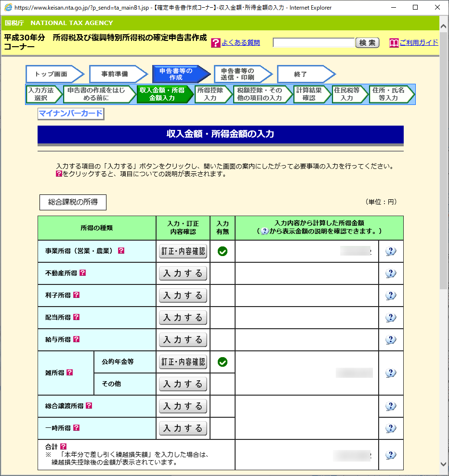Click the red help icon next to 利子所得

pos(77,295)
